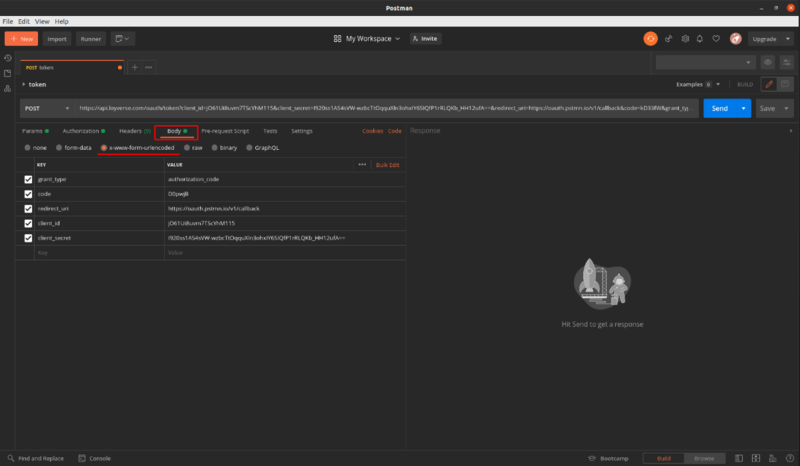Click the blue Send button
The height and width of the screenshot is (466, 800).
(719, 108)
